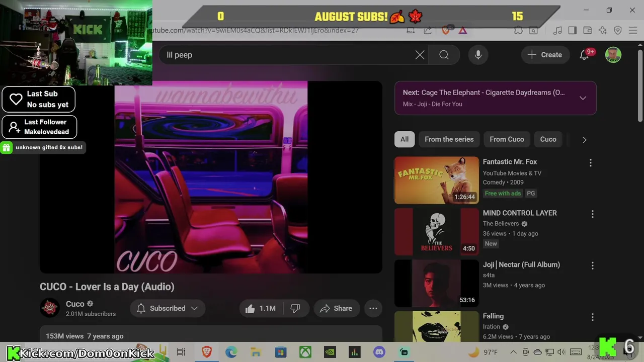Open Microsoft Store from taskbar

pyautogui.click(x=281, y=352)
